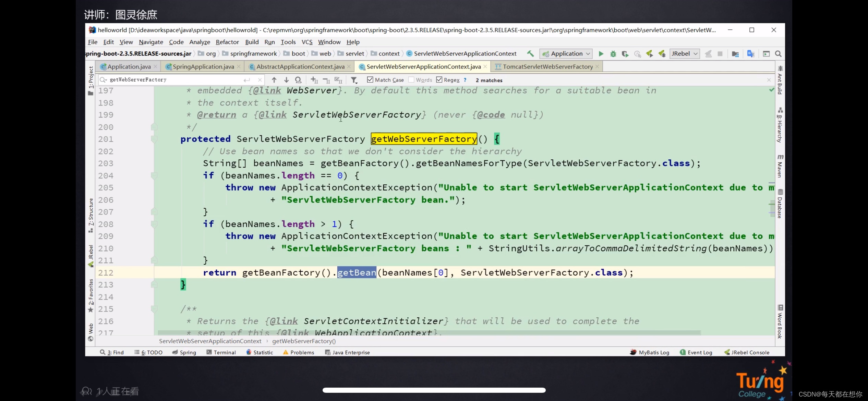Viewport: 868px width, 401px height.
Task: Close the find bar with its right-side X
Action: pyautogui.click(x=769, y=80)
